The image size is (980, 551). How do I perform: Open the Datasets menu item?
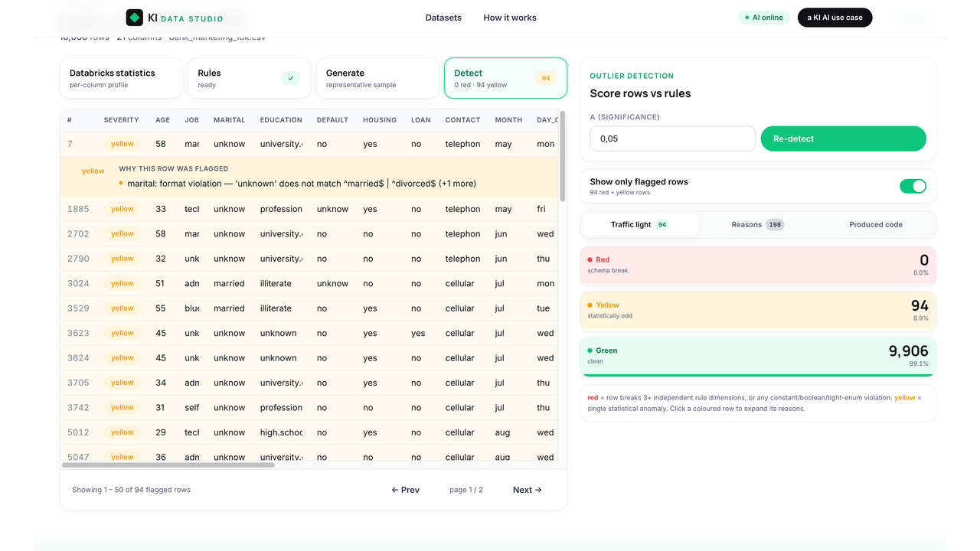(x=443, y=18)
